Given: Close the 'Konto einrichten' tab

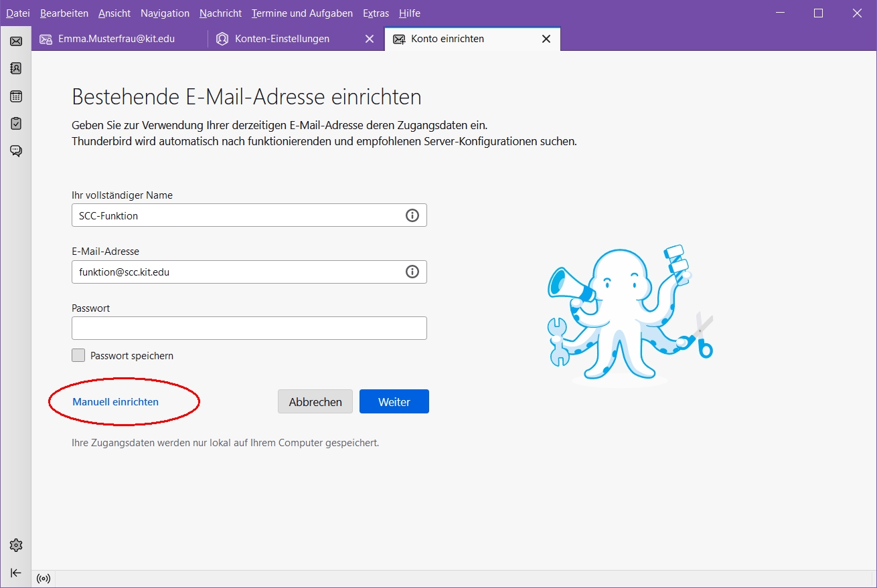Looking at the screenshot, I should point(546,39).
